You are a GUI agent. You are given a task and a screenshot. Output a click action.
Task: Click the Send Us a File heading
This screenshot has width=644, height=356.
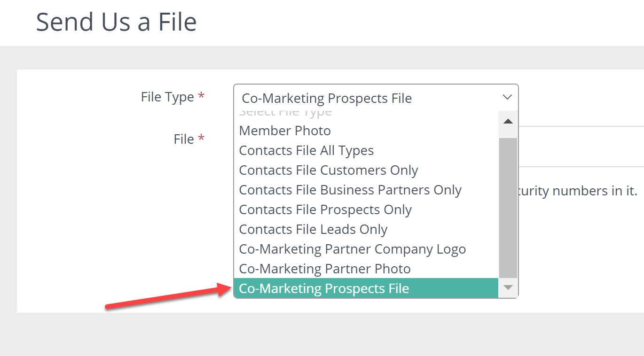[116, 22]
